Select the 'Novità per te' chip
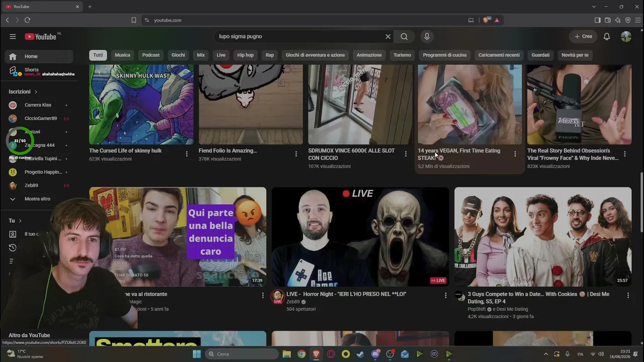This screenshot has height=362, width=644. click(x=575, y=55)
